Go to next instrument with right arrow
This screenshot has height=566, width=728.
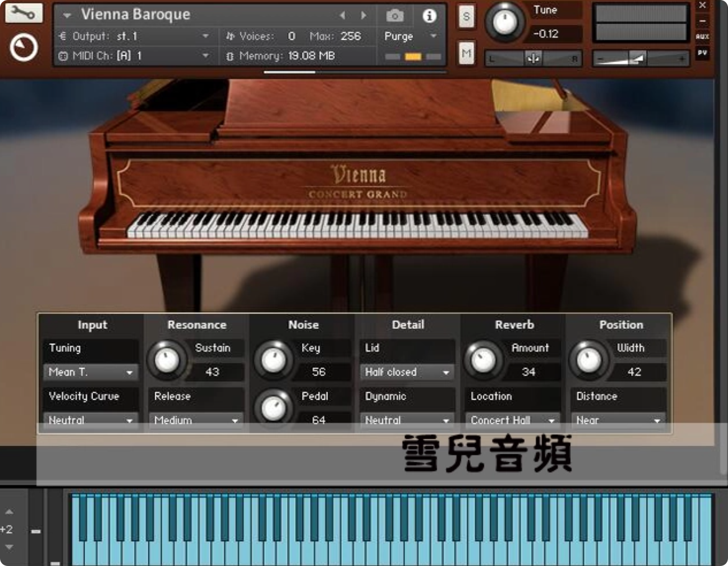click(363, 16)
